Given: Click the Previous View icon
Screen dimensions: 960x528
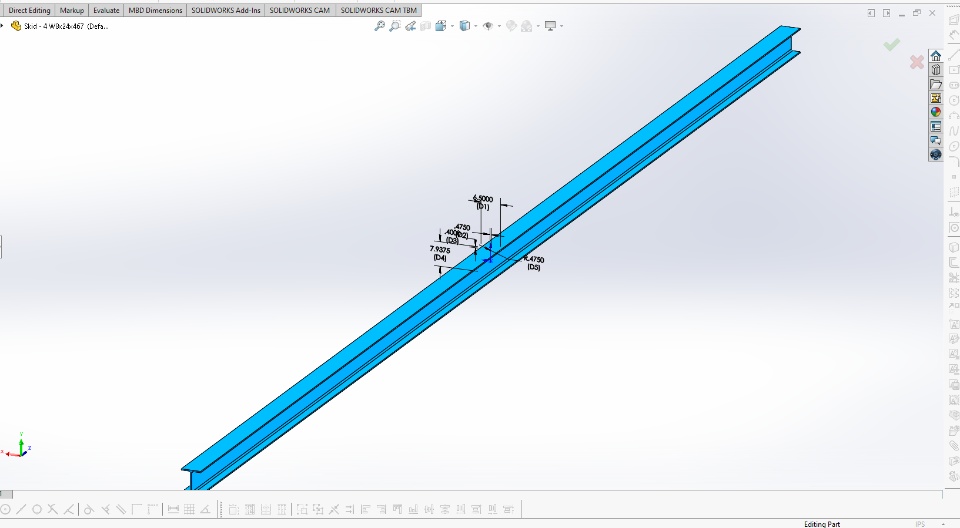Looking at the screenshot, I should point(410,26).
